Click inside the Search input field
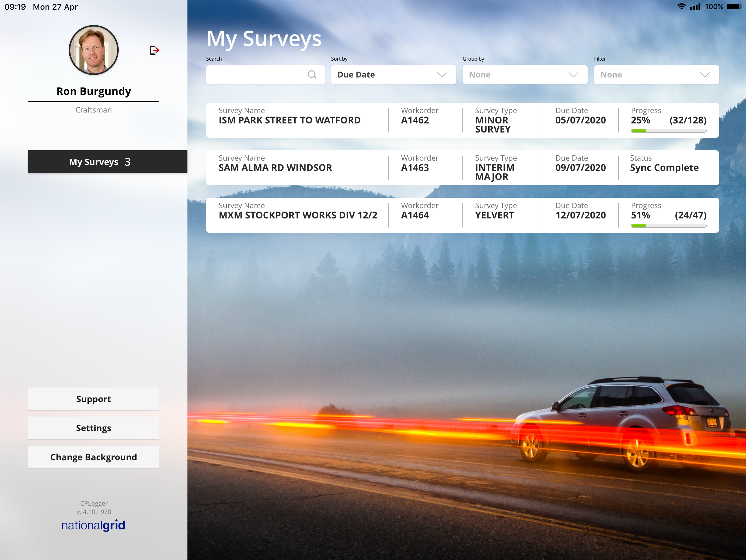Screen dimensions: 746x560 [256, 75]
